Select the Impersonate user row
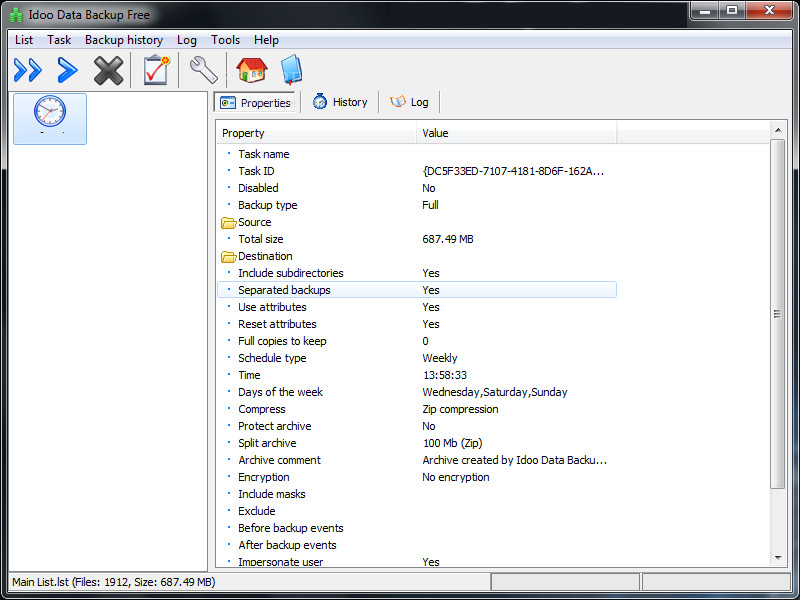Image resolution: width=800 pixels, height=600 pixels. pyautogui.click(x=417, y=561)
